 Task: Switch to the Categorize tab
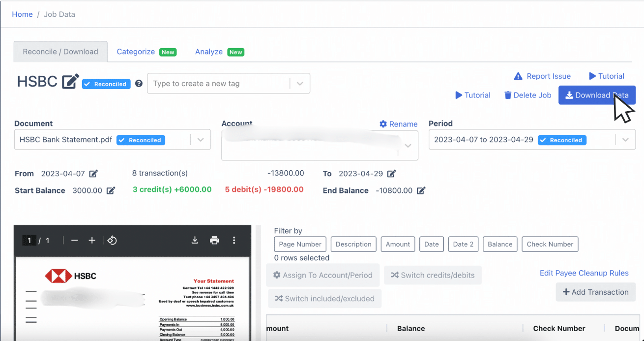tap(146, 52)
